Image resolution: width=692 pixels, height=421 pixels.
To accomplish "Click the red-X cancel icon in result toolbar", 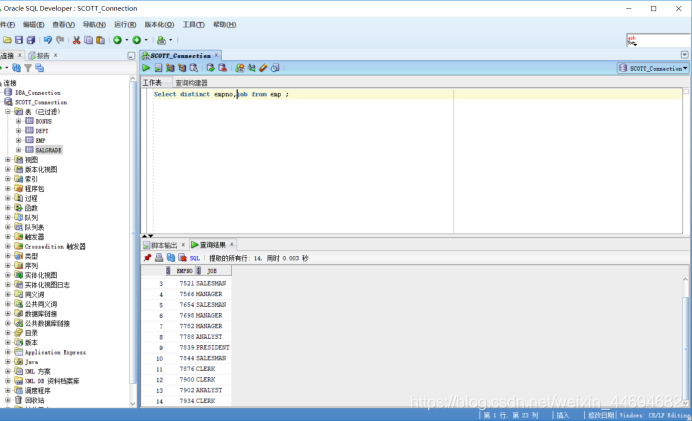I will [x=182, y=258].
